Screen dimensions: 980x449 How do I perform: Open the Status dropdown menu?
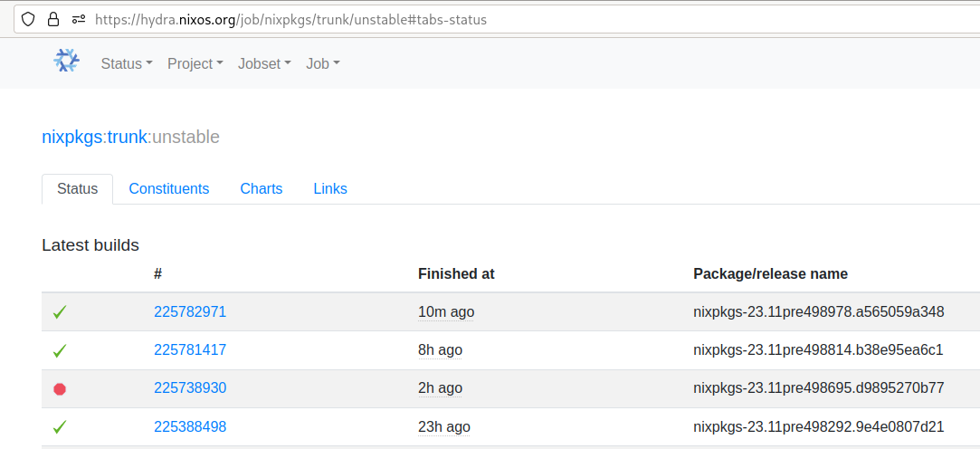127,63
